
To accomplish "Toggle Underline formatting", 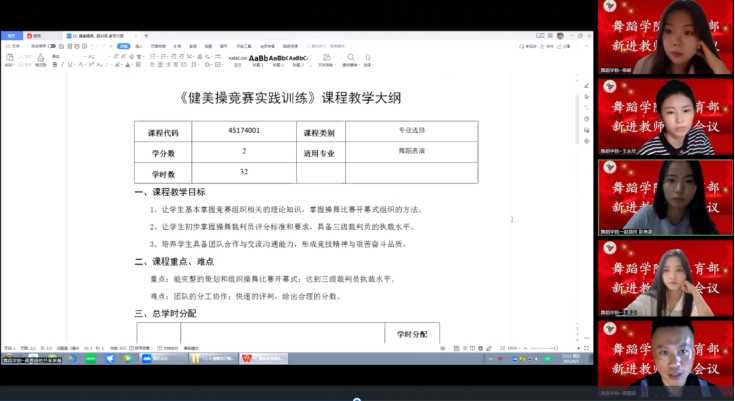I will point(71,65).
